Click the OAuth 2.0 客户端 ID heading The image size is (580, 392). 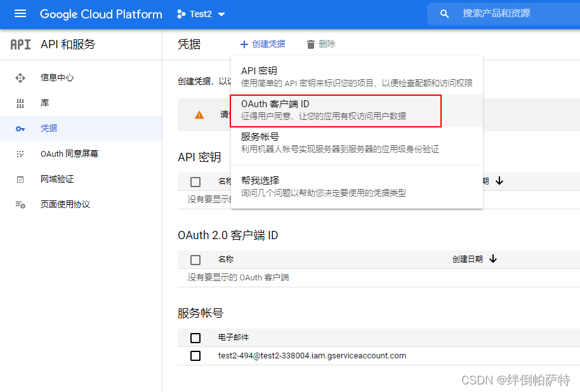pyautogui.click(x=228, y=235)
